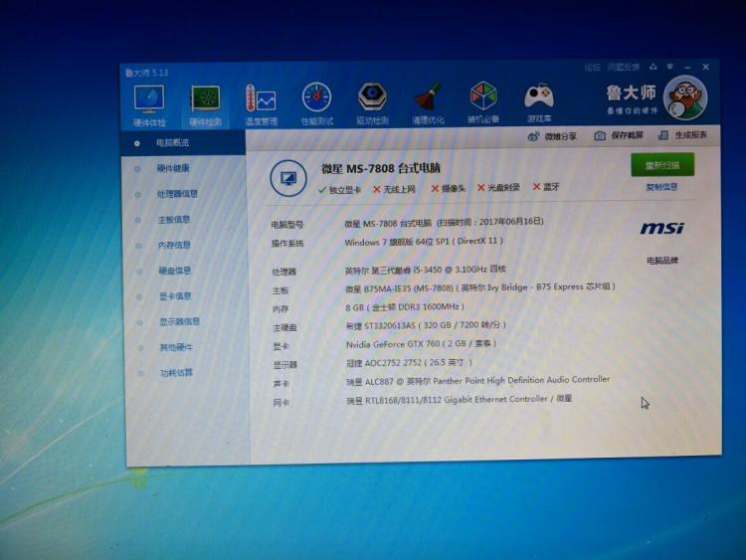The image size is (746, 560).
Task: Open 装机必备 cube icon
Action: [483, 102]
